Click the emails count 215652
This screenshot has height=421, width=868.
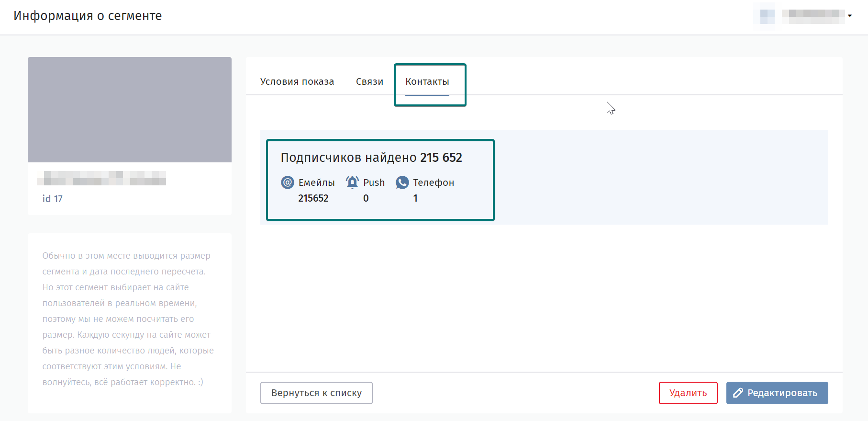tap(313, 198)
